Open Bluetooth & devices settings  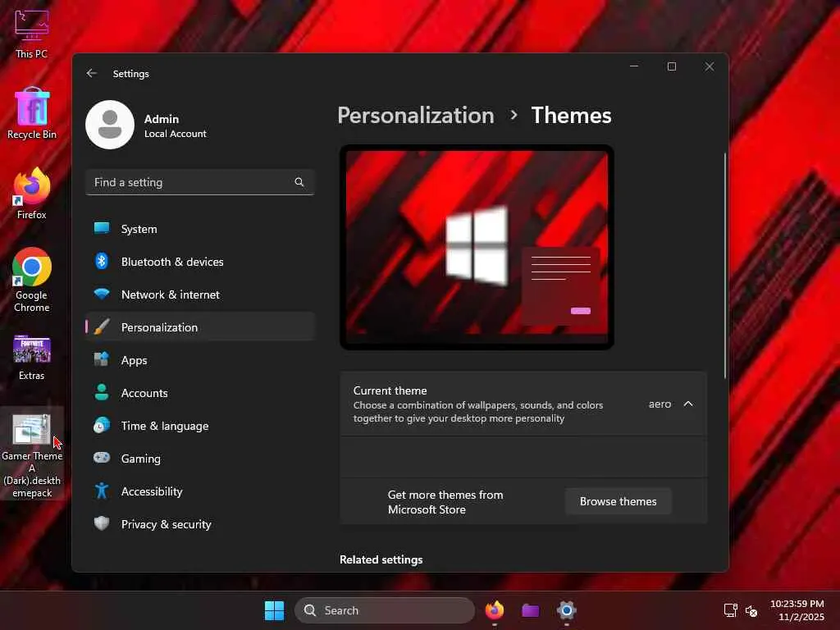click(200, 262)
